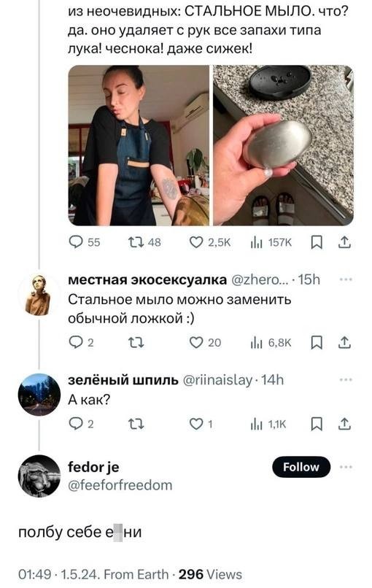Screen dimensions: 372x588
Task: Like the reply with 20 likes
Action: pyautogui.click(x=205, y=342)
